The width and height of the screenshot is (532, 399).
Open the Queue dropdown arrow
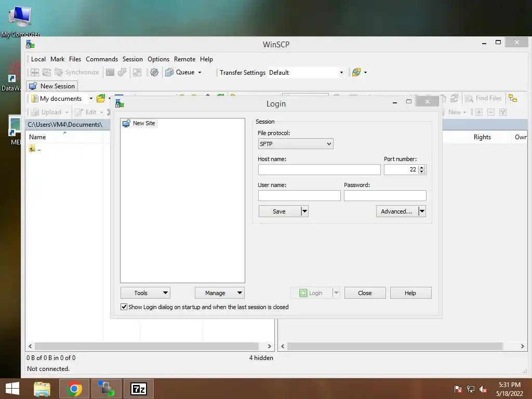tap(200, 72)
